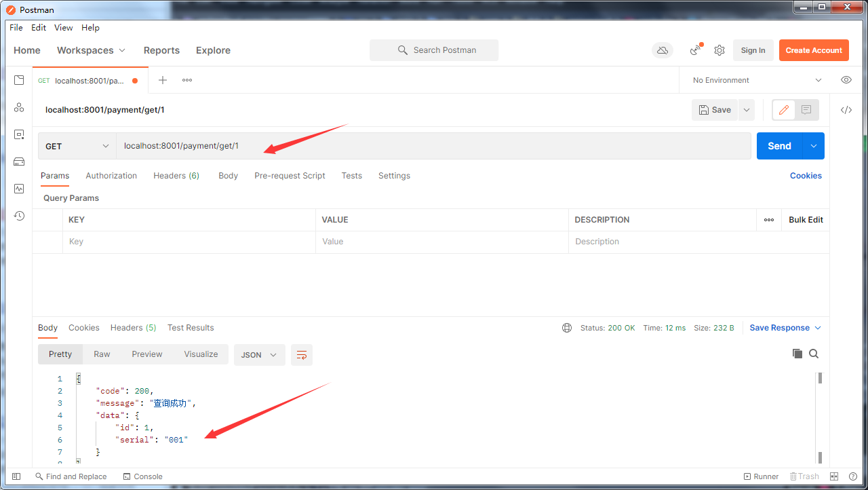Viewport: 868px width, 490px height.
Task: Open help icon in status bar
Action: (852, 476)
